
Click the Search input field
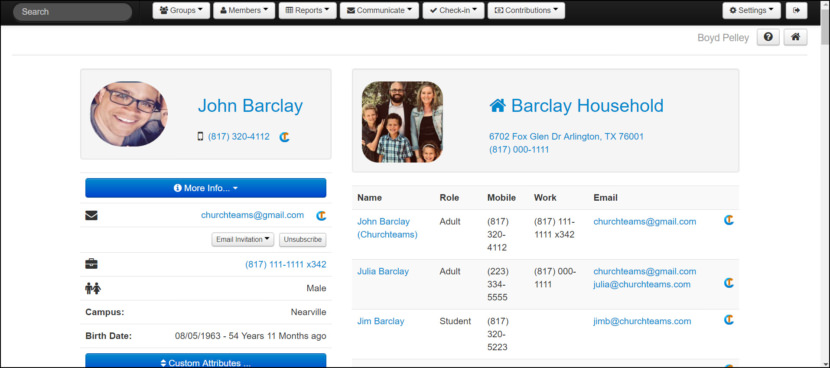[x=73, y=12]
